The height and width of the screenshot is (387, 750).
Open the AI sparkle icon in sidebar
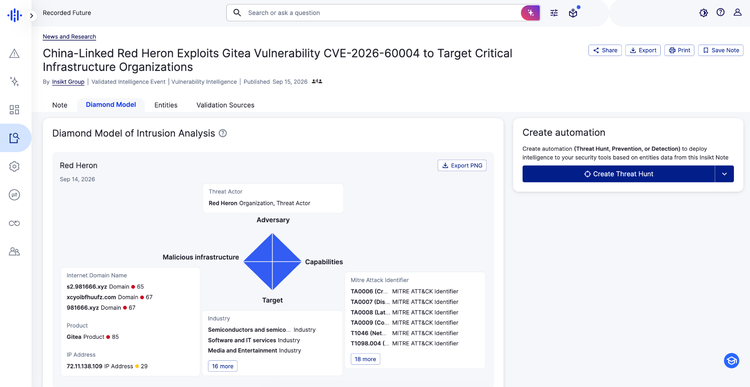coord(14,81)
